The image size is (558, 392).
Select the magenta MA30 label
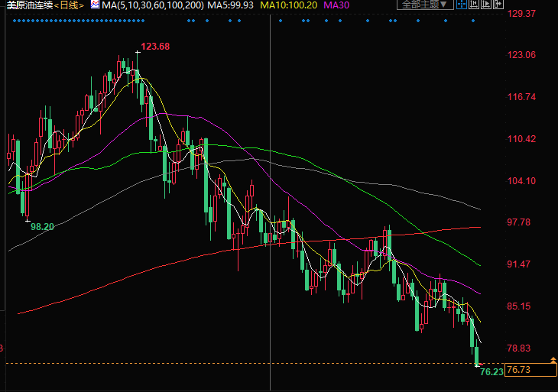point(336,6)
